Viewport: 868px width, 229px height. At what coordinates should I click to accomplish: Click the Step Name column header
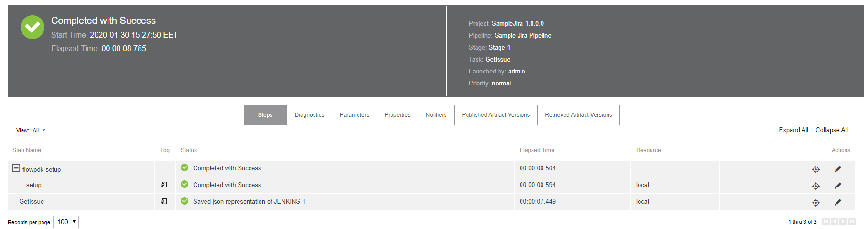click(27, 150)
